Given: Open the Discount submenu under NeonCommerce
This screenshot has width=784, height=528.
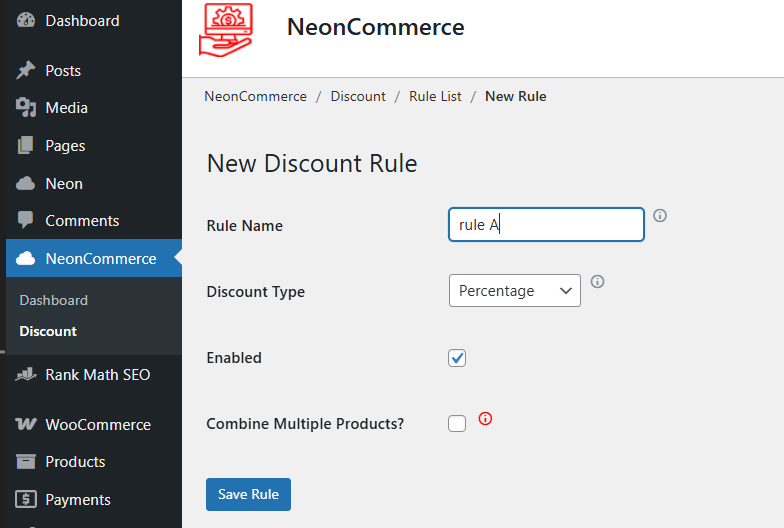Looking at the screenshot, I should [x=48, y=331].
